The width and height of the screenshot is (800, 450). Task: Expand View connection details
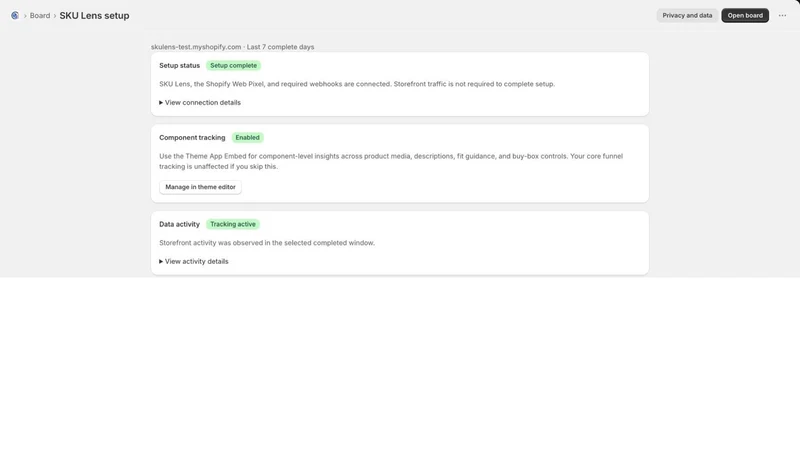click(x=200, y=103)
